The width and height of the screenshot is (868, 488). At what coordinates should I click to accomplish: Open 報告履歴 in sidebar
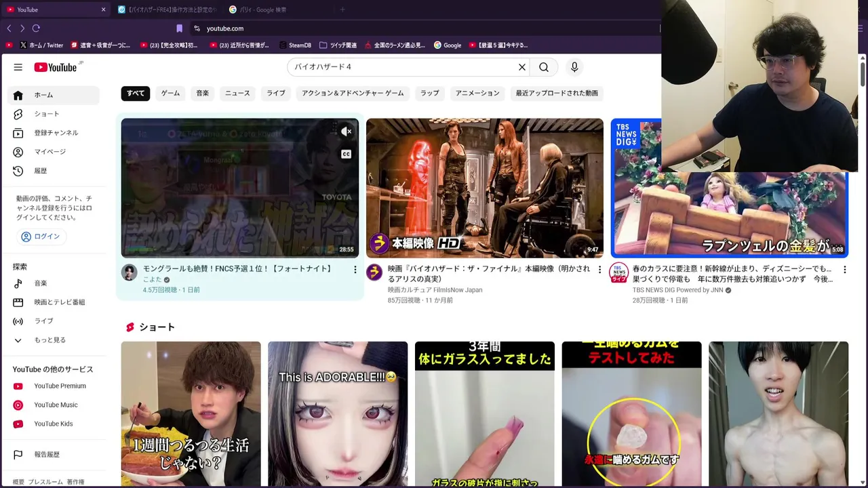click(53, 455)
